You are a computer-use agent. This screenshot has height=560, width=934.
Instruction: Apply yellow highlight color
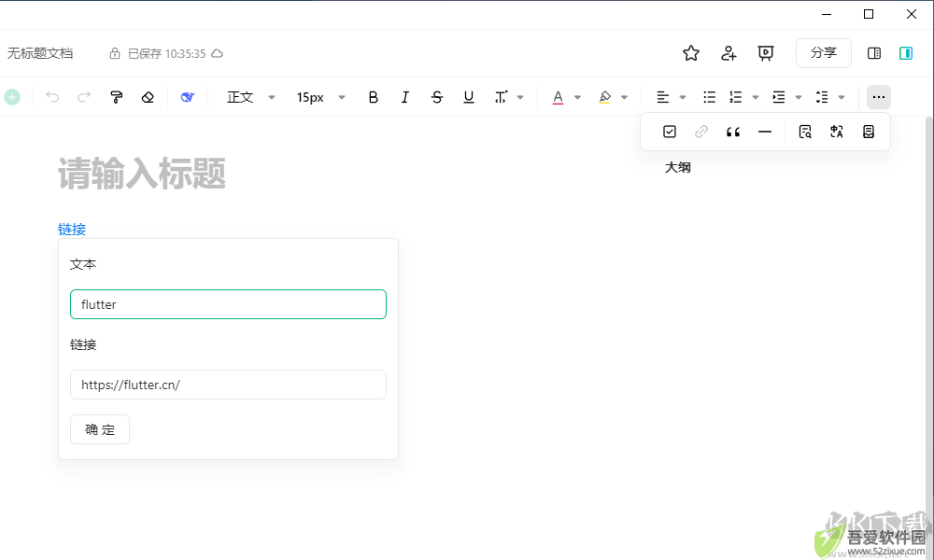tap(604, 97)
